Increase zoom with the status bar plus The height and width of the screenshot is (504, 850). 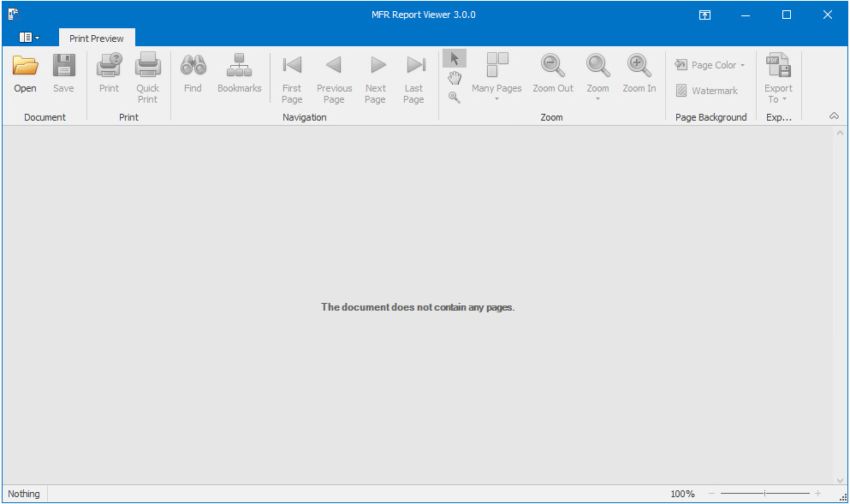[x=818, y=493]
